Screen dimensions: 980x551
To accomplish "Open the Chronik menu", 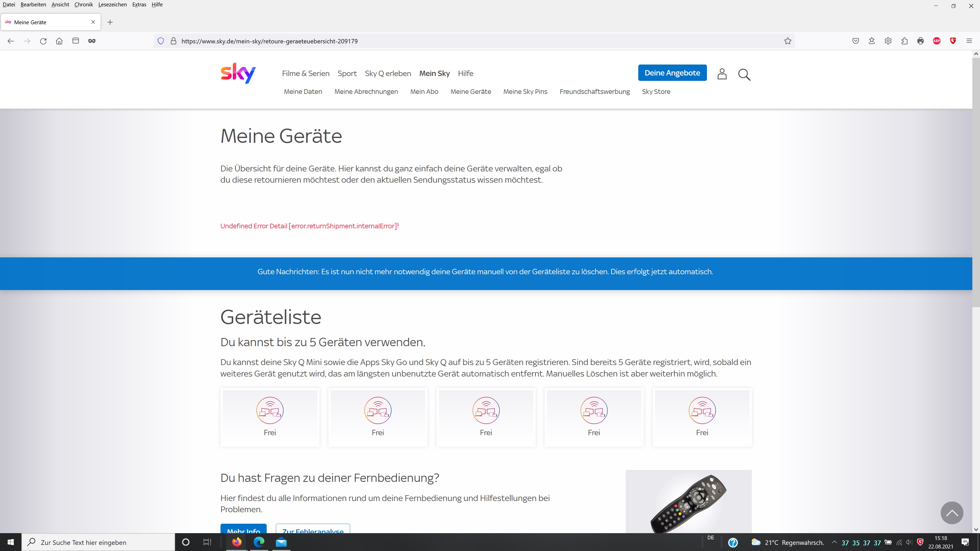I will [x=84, y=5].
